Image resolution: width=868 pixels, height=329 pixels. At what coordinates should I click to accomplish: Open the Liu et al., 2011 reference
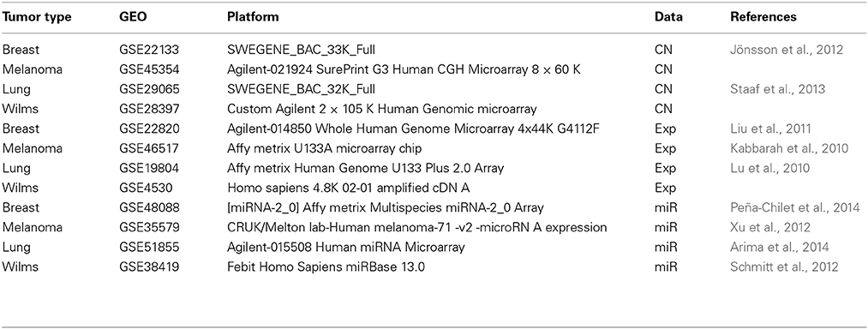click(771, 129)
